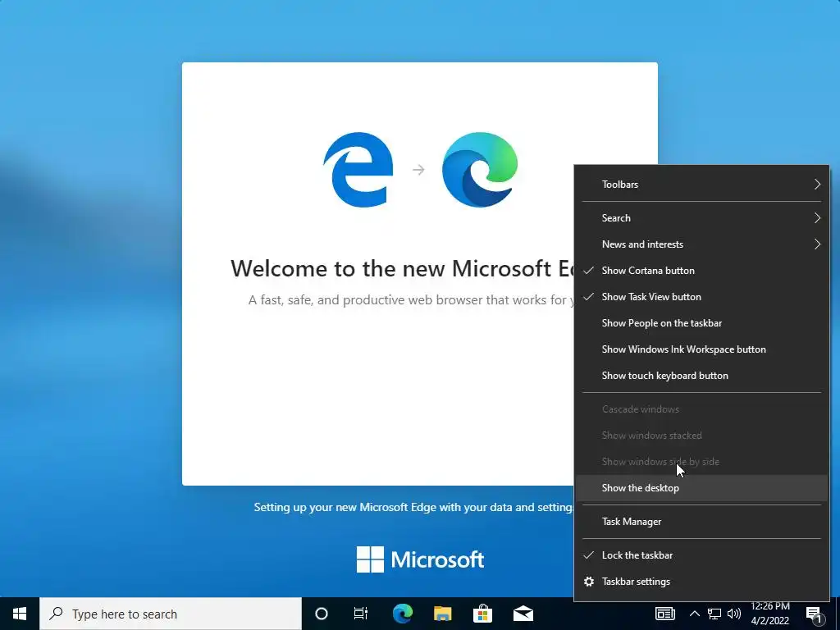Open the Action Center notifications icon
Viewport: 840px width, 630px height.
tap(814, 615)
